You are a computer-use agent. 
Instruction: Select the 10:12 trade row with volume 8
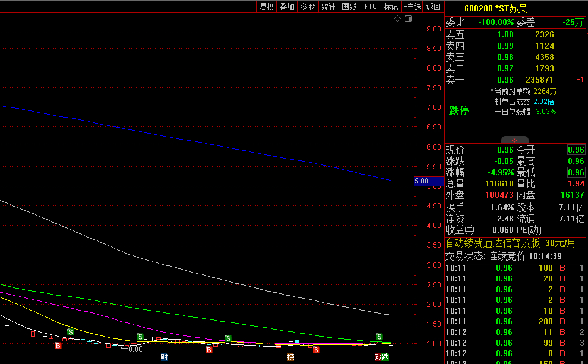pyautogui.click(x=515, y=353)
